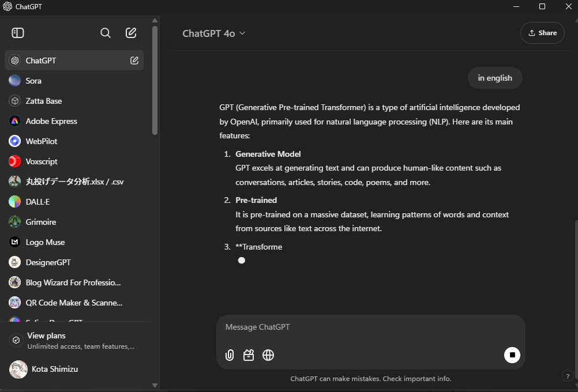The image size is (578, 392).
Task: Select the Voxscript GPT
Action: 43,161
